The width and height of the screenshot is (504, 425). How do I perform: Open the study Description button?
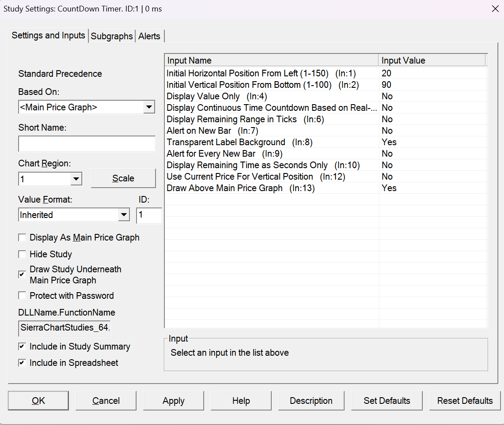tap(311, 401)
